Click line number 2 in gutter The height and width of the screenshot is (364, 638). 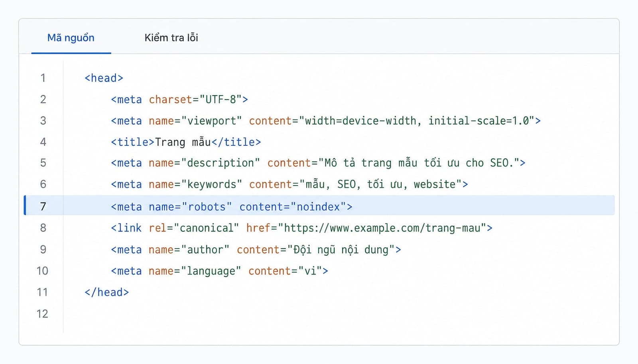click(43, 100)
